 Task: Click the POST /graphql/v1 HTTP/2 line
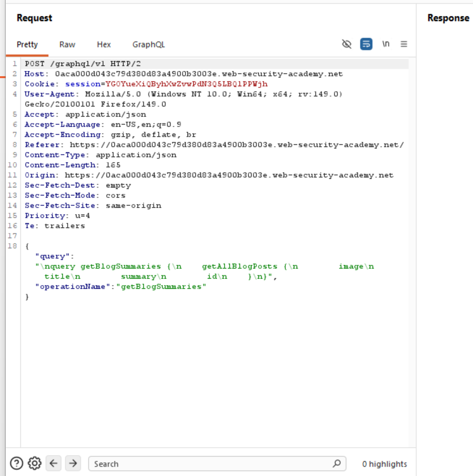click(x=82, y=64)
